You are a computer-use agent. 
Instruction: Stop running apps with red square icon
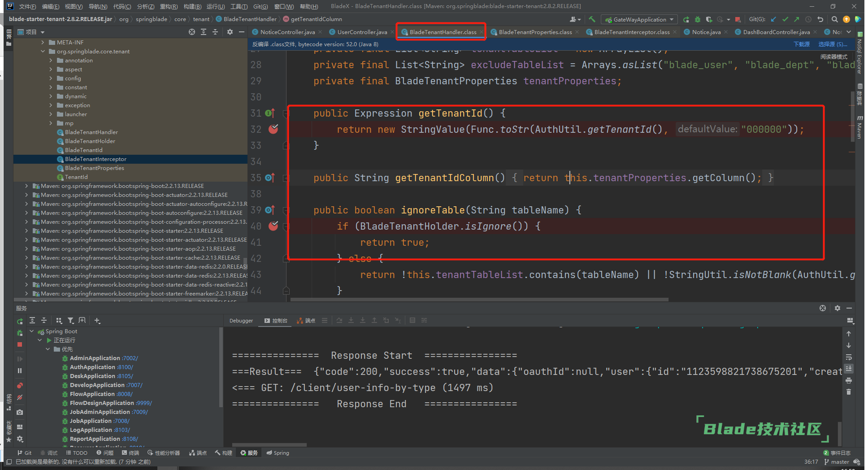[738, 19]
